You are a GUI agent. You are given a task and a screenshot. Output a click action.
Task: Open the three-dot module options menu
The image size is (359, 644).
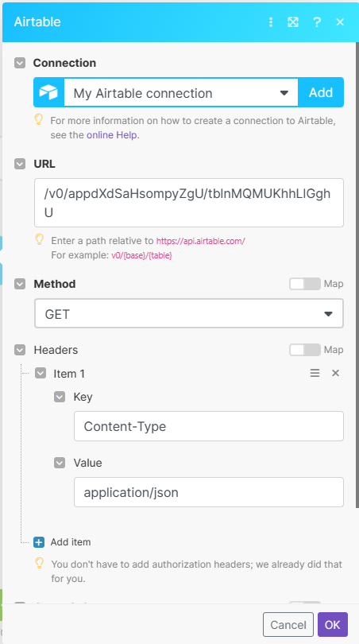coord(270,21)
